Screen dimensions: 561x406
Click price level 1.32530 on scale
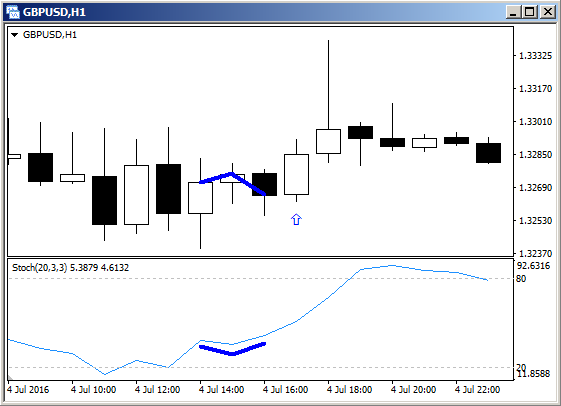click(535, 220)
